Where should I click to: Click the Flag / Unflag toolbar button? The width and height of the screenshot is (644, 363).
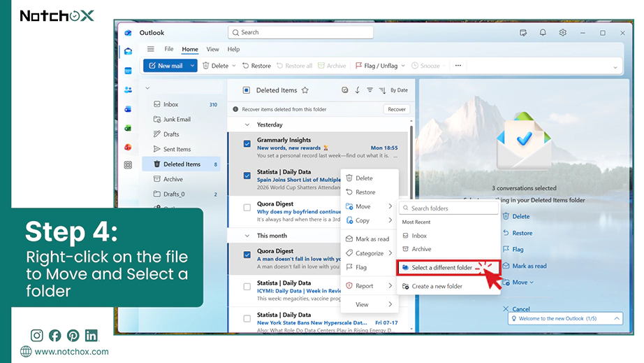point(376,66)
